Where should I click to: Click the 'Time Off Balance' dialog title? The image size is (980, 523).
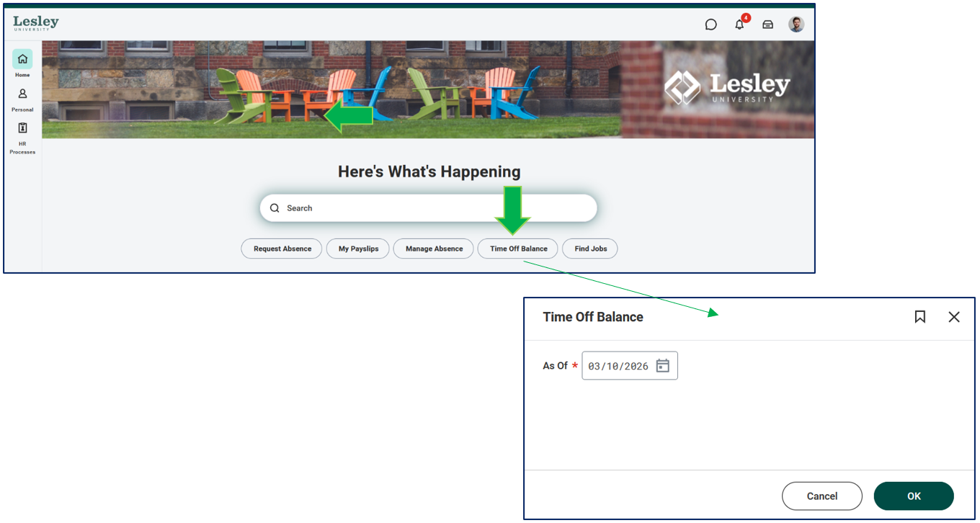point(593,317)
